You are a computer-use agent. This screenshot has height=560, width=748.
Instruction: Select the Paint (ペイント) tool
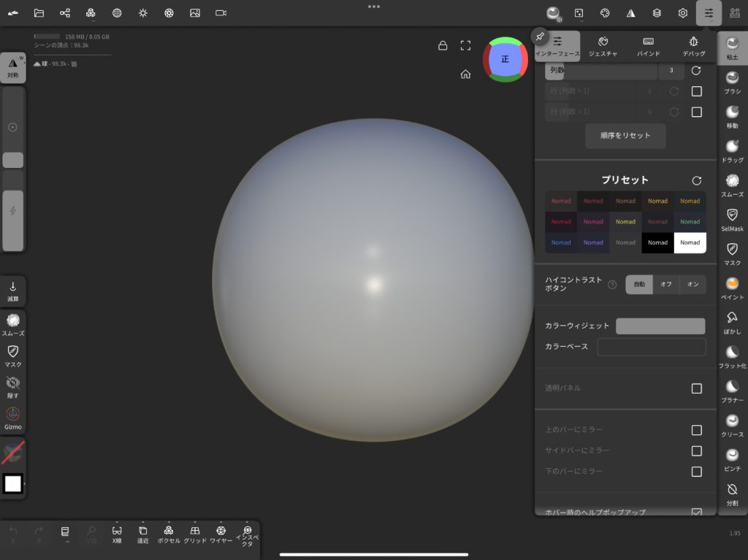tap(732, 287)
